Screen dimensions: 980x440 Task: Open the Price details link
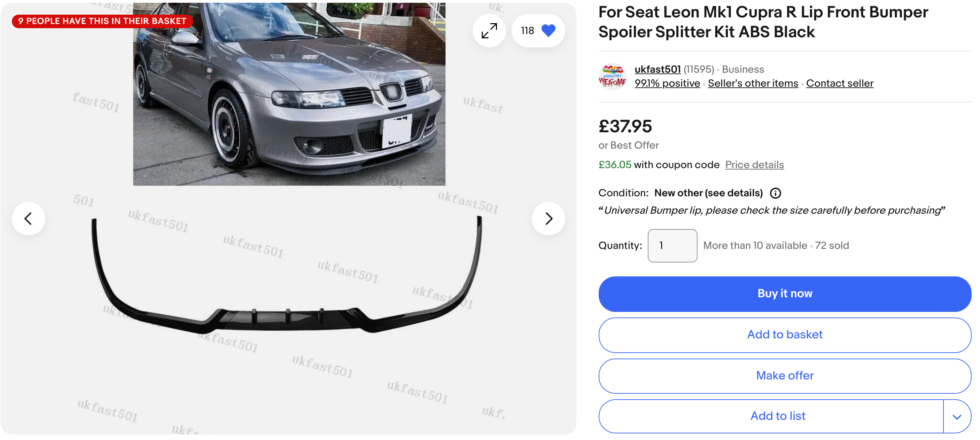(754, 165)
